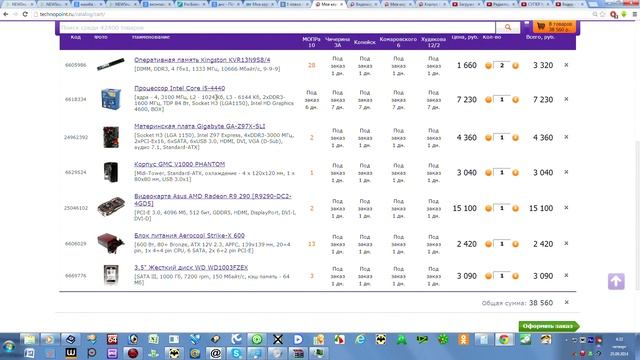
Task: Remove Gigabyte motherboard from the cart
Action: pyautogui.click(x=566, y=137)
